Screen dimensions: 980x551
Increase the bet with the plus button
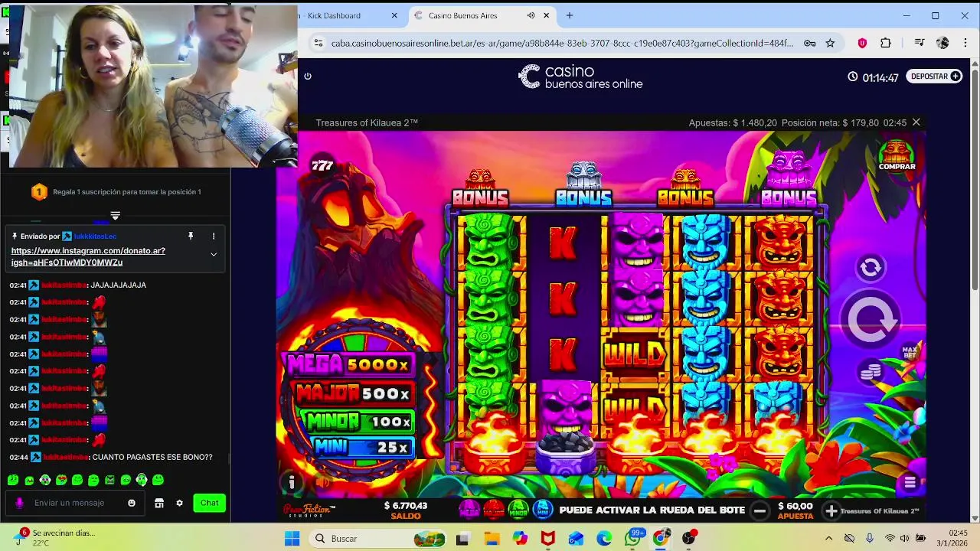tap(831, 510)
